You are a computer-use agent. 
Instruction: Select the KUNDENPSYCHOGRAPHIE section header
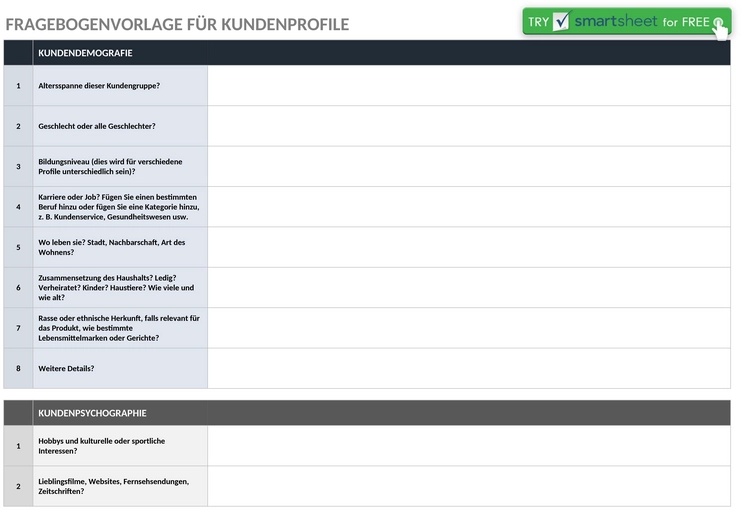click(x=92, y=413)
